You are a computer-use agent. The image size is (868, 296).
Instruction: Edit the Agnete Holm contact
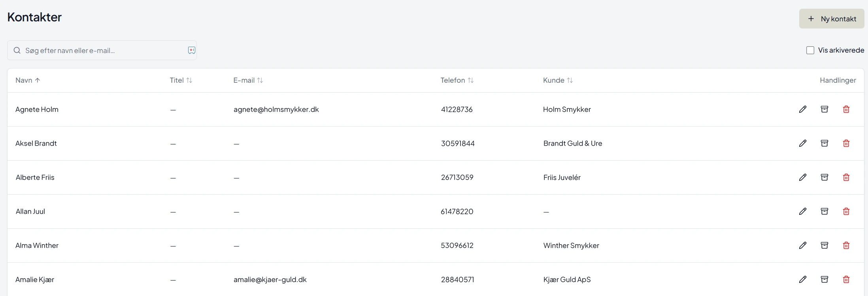coord(803,109)
